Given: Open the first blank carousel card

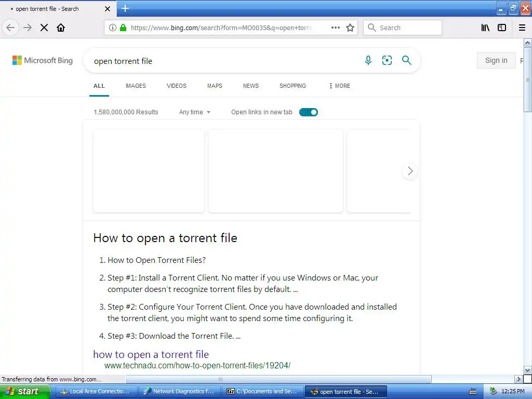Looking at the screenshot, I should 149,171.
